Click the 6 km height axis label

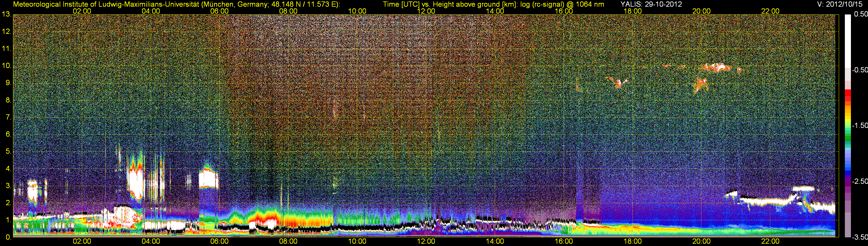[8, 135]
